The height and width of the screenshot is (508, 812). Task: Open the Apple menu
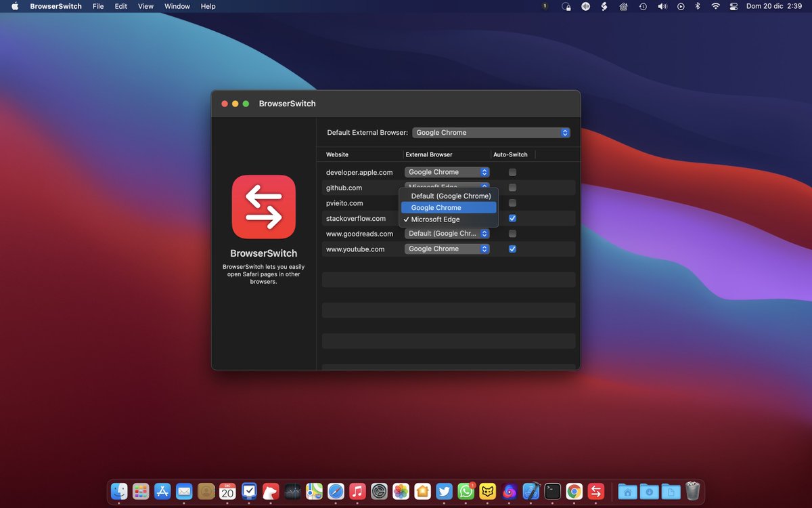tap(15, 6)
